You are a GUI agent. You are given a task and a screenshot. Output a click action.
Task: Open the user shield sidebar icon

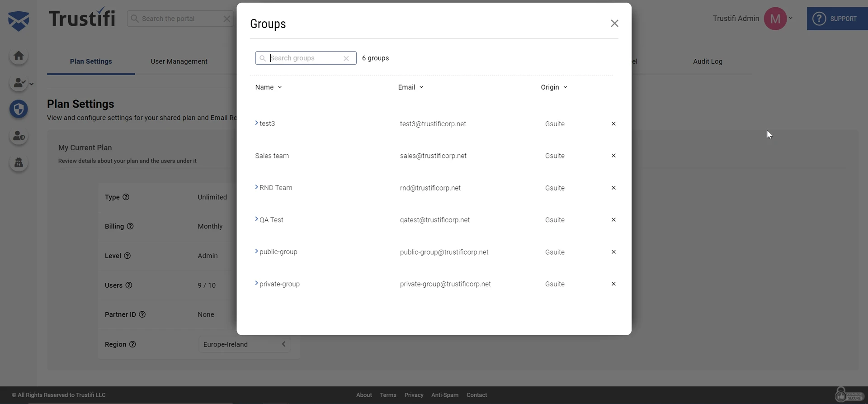(19, 136)
